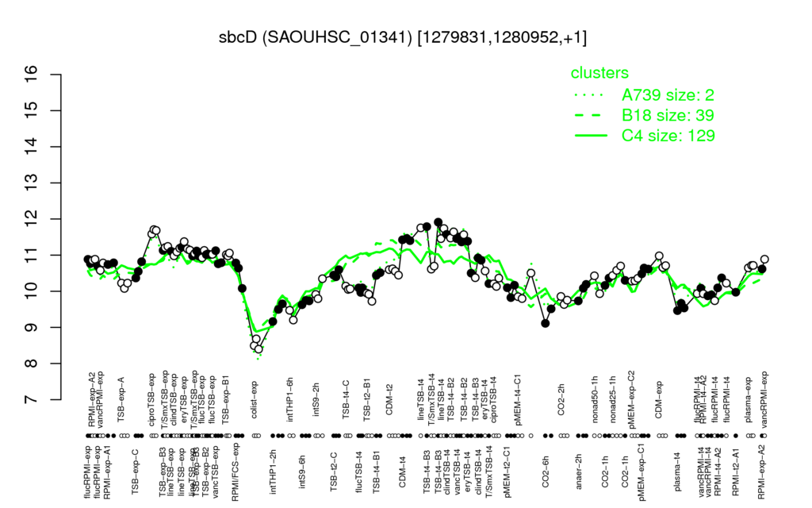Click the 'intS9-2h' condition label

(x=316, y=400)
